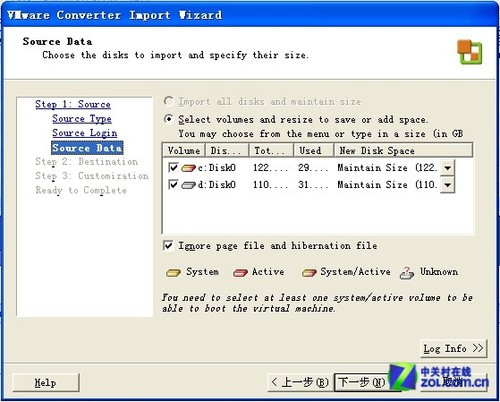Click the c: volume disk icon

188,168
